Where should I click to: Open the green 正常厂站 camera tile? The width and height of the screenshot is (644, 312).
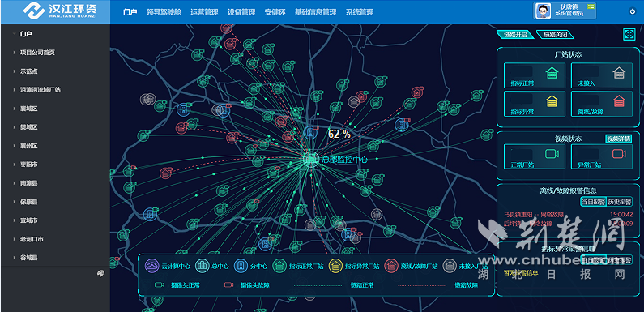pyautogui.click(x=534, y=156)
